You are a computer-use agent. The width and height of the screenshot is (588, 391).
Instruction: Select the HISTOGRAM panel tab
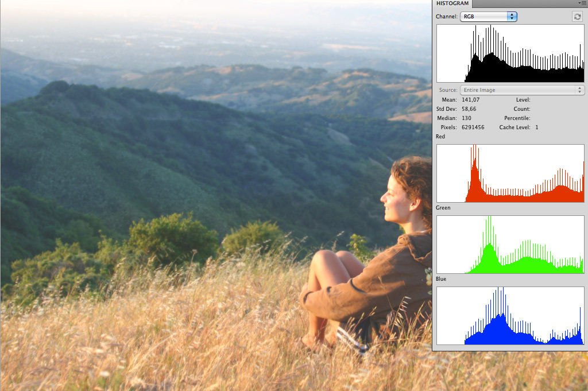[x=452, y=3]
